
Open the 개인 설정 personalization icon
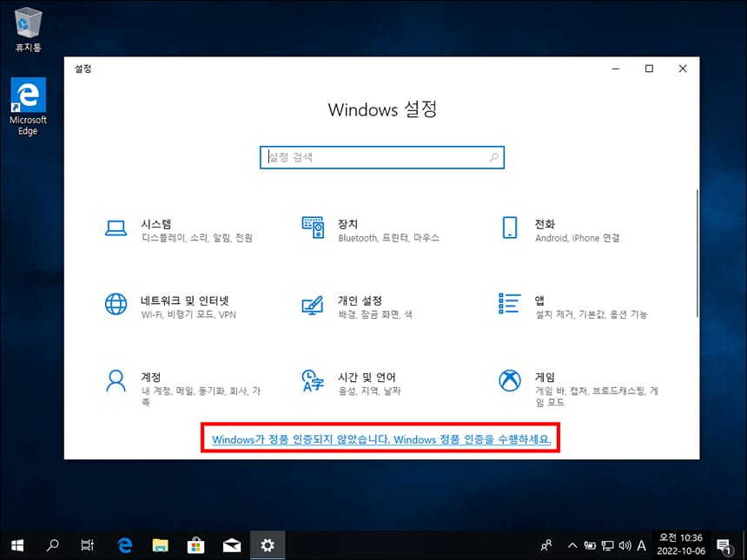[x=313, y=305]
